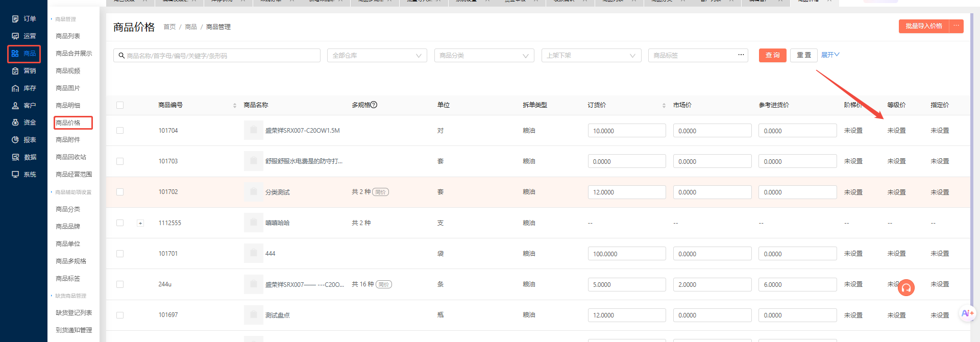This screenshot has width=980, height=342.
Task: Sort by 商品编号 column sort arrows
Action: [x=235, y=105]
